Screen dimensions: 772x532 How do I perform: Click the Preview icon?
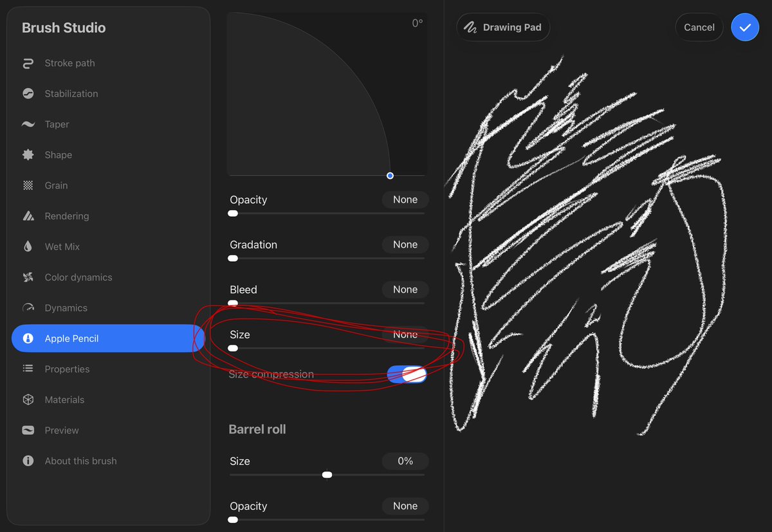(28, 430)
